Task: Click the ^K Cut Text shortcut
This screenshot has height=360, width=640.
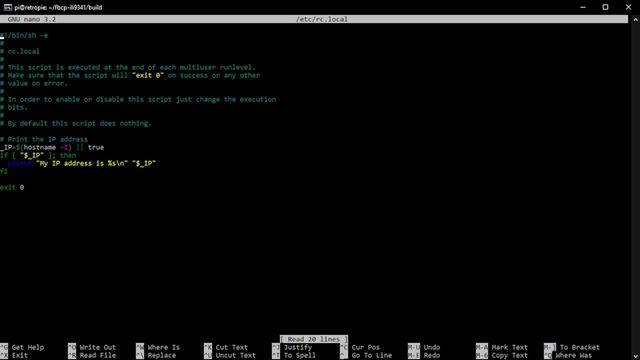Action: [x=226, y=347]
